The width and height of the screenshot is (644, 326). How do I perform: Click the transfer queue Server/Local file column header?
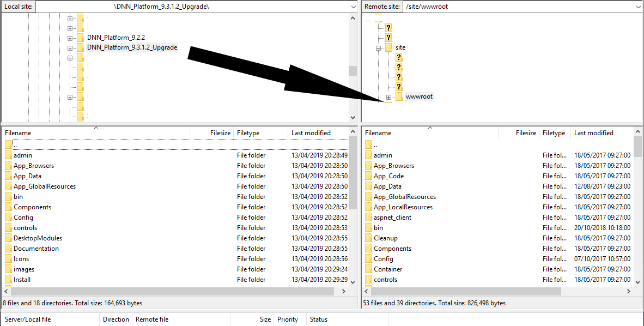tap(51, 319)
